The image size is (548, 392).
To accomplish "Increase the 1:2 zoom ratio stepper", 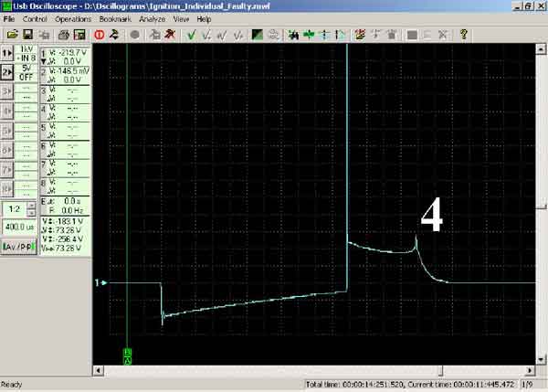I will coord(31,206).
